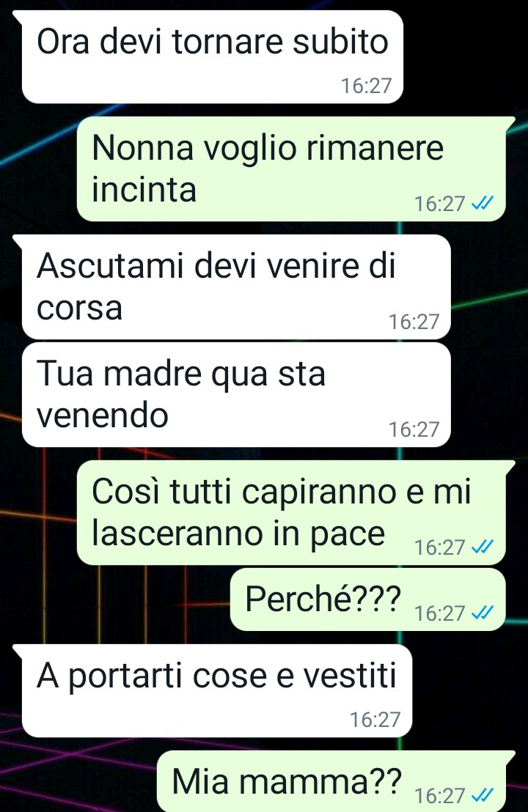Click the timestamp on 'A portarti cose e vestiti'
The height and width of the screenshot is (812, 528).
(375, 720)
